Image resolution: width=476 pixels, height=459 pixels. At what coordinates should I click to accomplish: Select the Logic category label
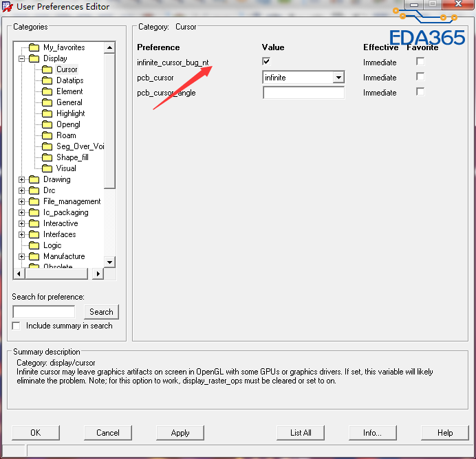52,245
